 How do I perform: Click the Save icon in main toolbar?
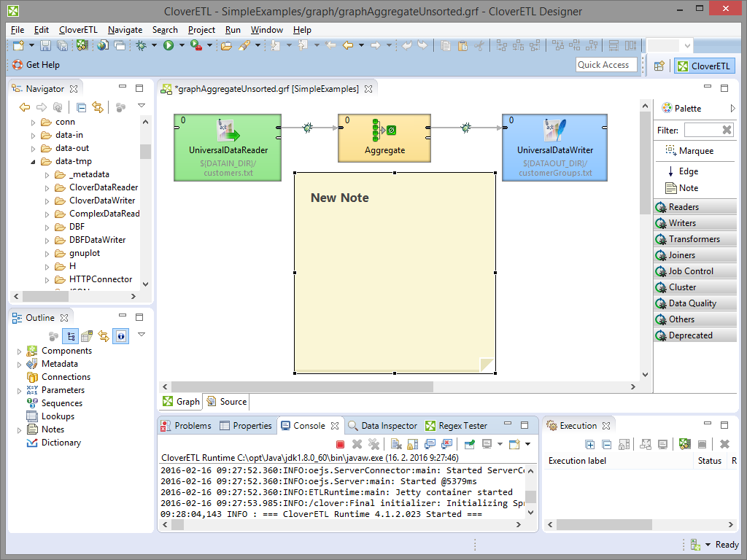click(46, 45)
